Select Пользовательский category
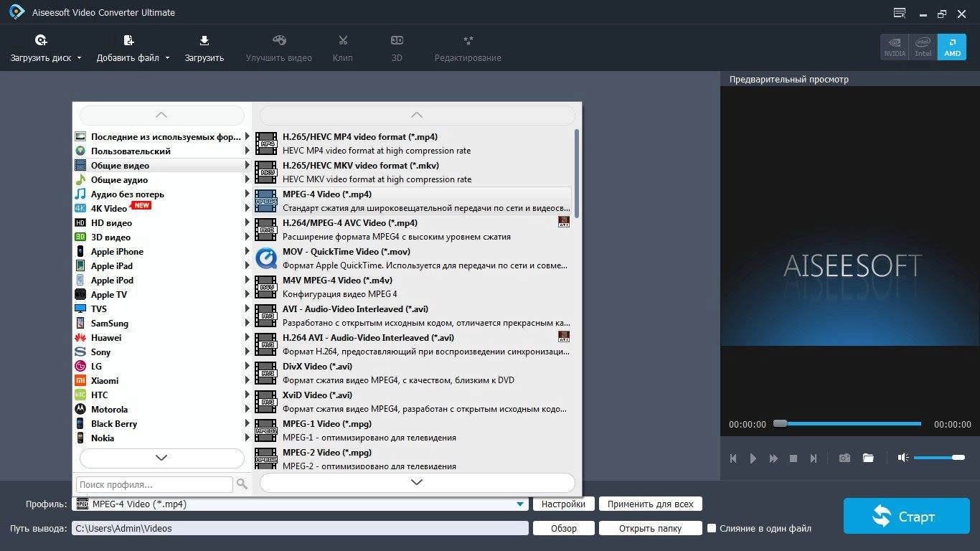 point(162,151)
